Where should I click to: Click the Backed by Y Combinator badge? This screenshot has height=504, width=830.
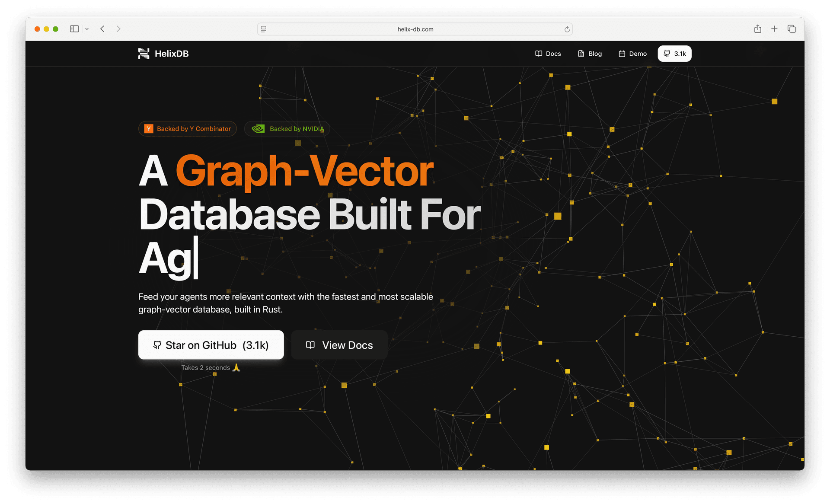(x=188, y=129)
